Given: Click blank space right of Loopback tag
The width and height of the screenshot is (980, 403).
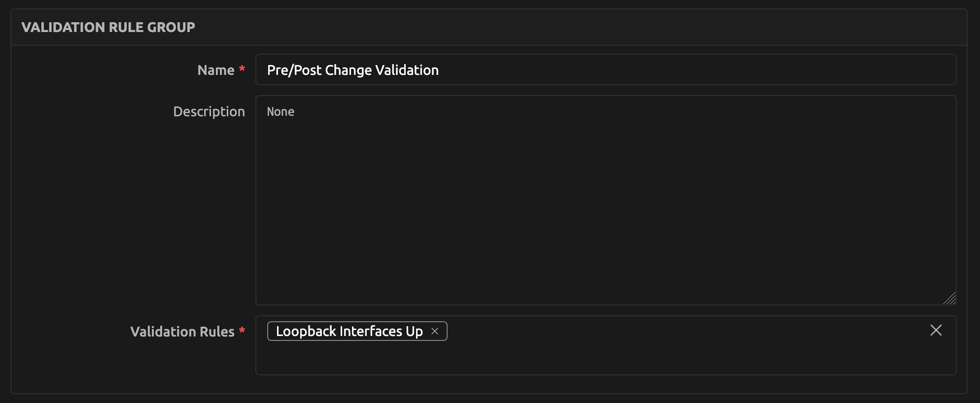Looking at the screenshot, I should click(x=641, y=331).
